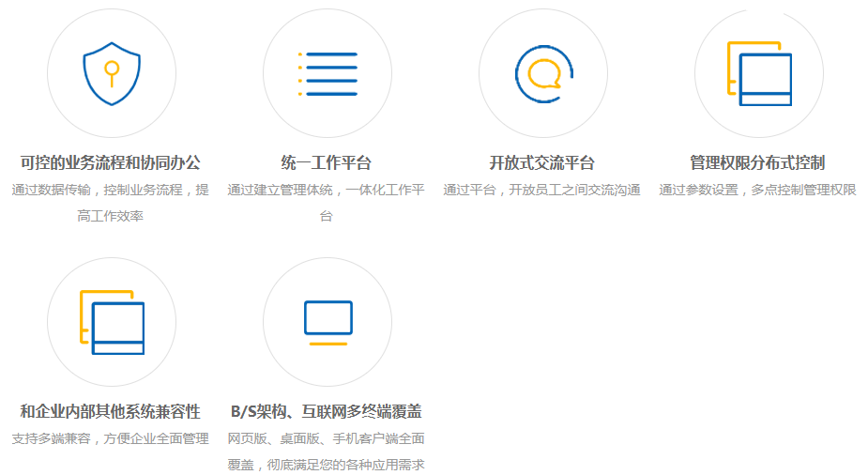Click the monitor icon above B/S架构
Screen dimensions: 868x475
tap(327, 322)
